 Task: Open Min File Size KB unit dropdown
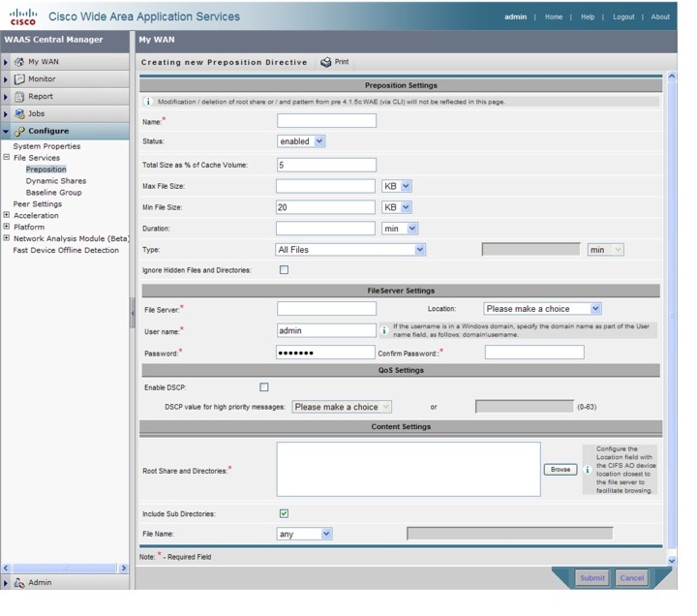click(397, 207)
